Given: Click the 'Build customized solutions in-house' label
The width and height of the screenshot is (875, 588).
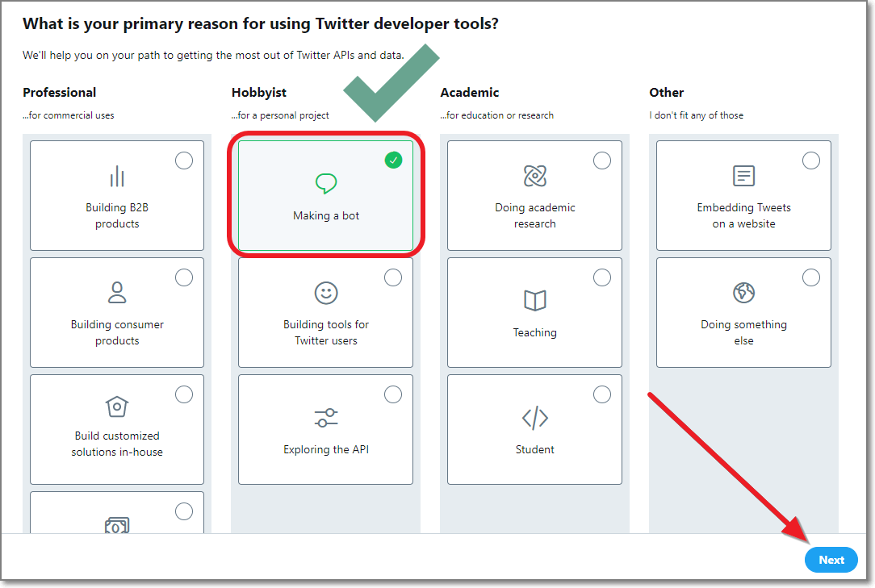Looking at the screenshot, I should (x=117, y=444).
